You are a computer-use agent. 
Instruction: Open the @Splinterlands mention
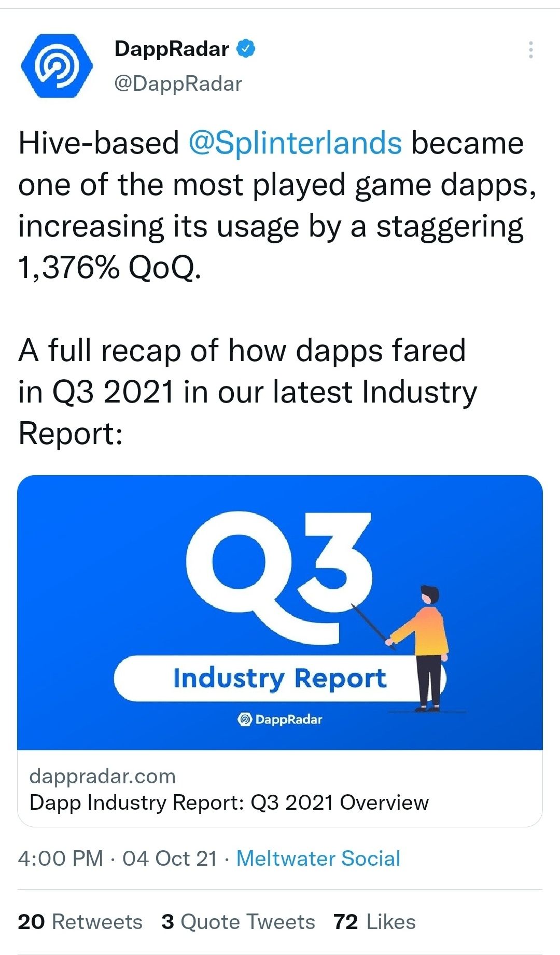(x=295, y=143)
